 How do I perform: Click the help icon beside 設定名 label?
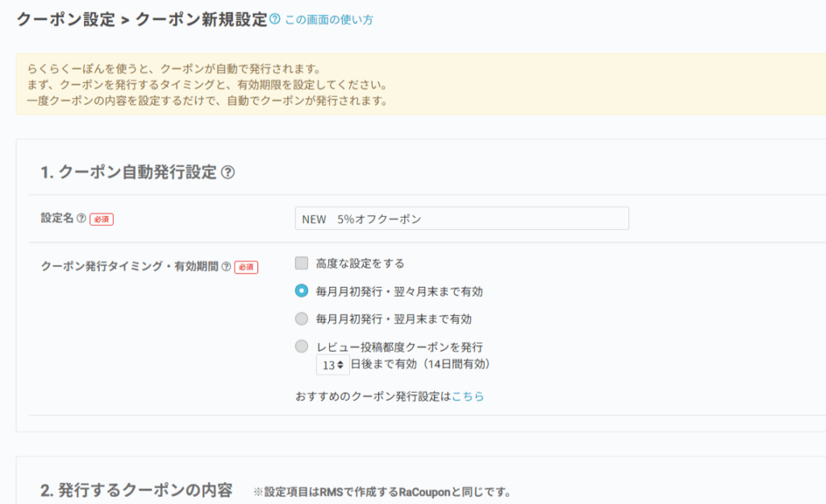[x=81, y=219]
